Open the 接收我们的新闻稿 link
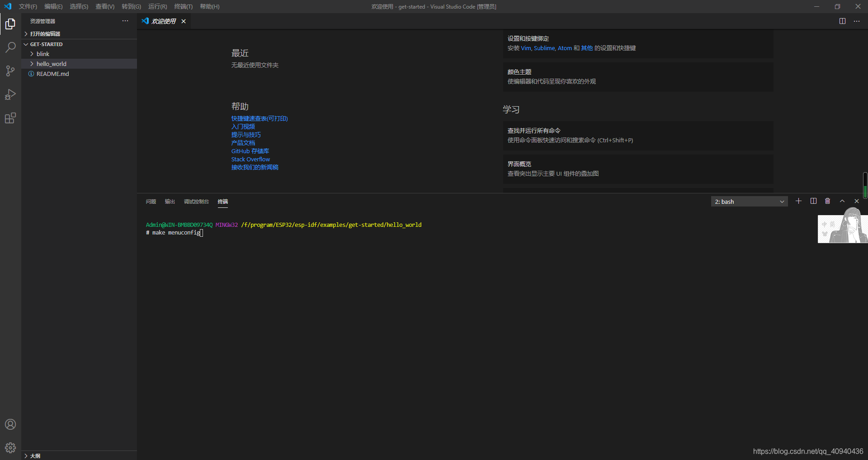Viewport: 868px width, 460px height. point(255,167)
